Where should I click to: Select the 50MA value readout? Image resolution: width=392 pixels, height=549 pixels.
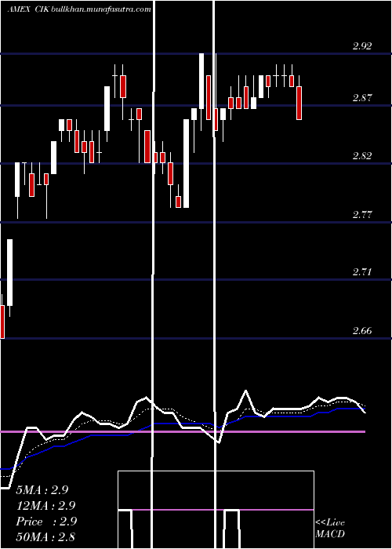tap(45, 536)
